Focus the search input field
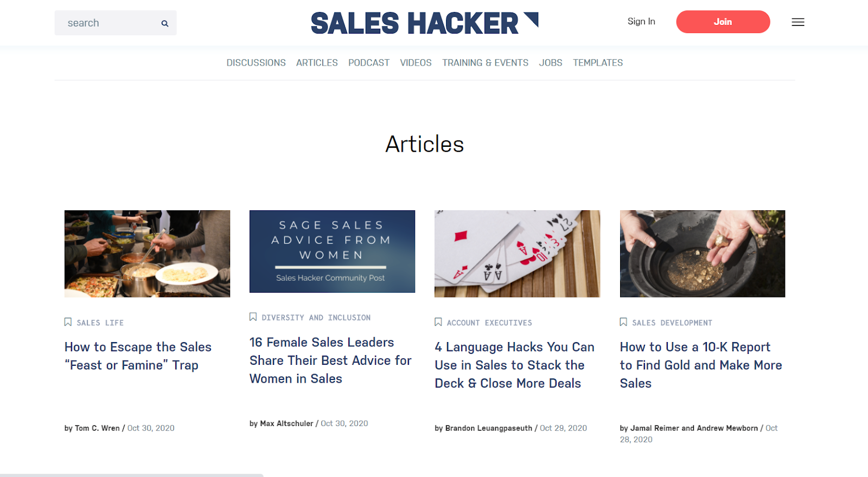 point(108,23)
